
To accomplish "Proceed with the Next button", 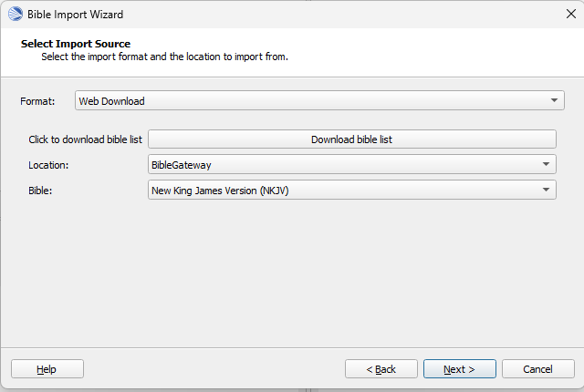I will click(460, 369).
